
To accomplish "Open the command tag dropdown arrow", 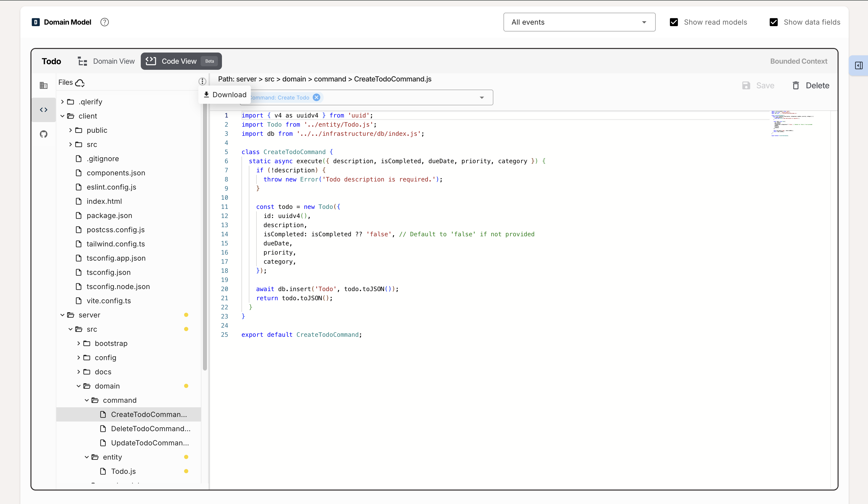I will 481,97.
